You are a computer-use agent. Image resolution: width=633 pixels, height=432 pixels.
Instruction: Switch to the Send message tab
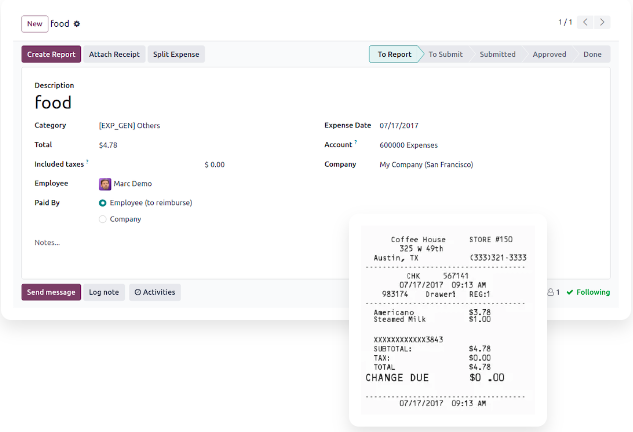51,292
